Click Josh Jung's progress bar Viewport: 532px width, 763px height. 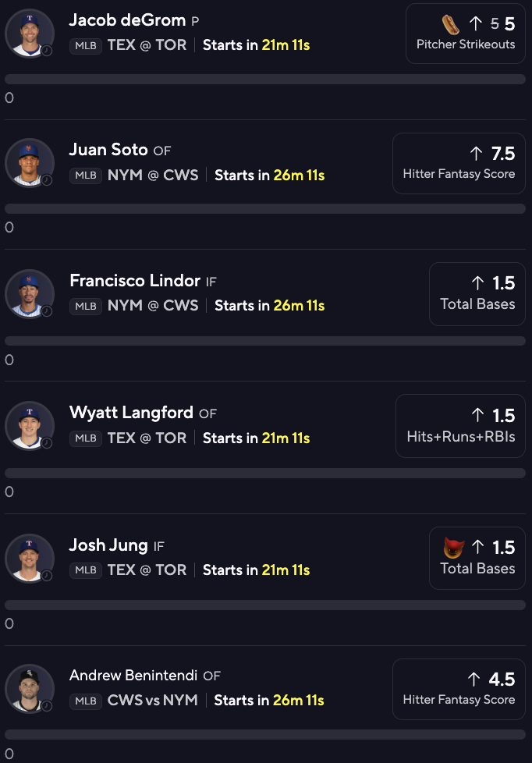click(265, 605)
